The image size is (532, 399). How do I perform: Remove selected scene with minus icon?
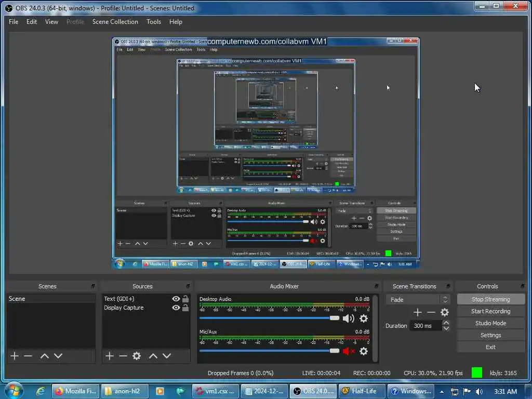point(28,356)
